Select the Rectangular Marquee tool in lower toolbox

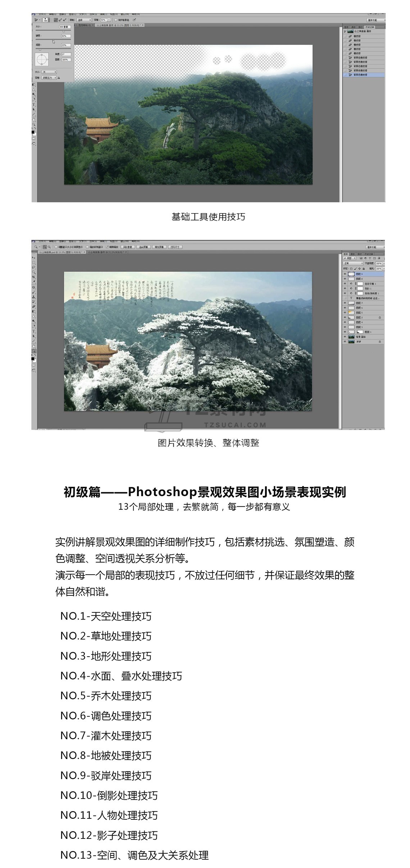(34, 262)
